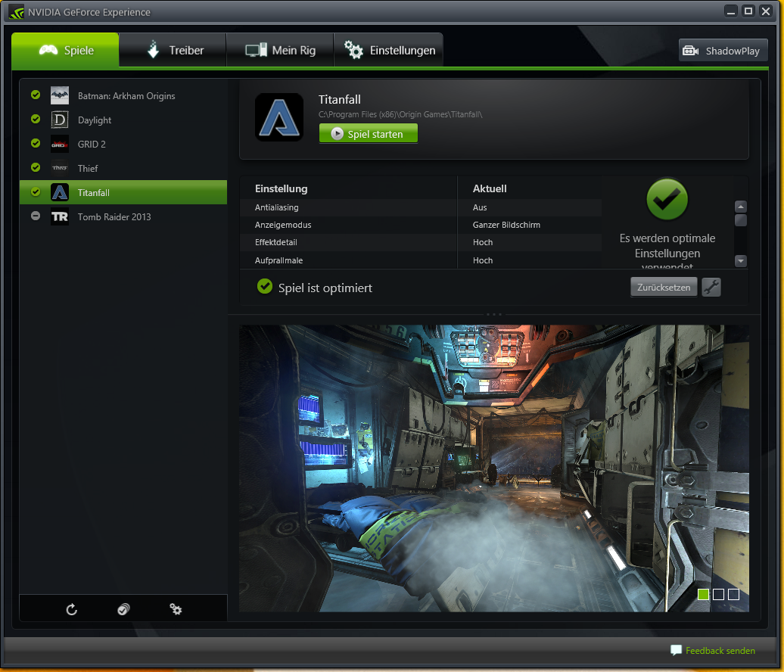Click the feedback speech bubble icon
The height and width of the screenshot is (672, 784).
tap(676, 651)
